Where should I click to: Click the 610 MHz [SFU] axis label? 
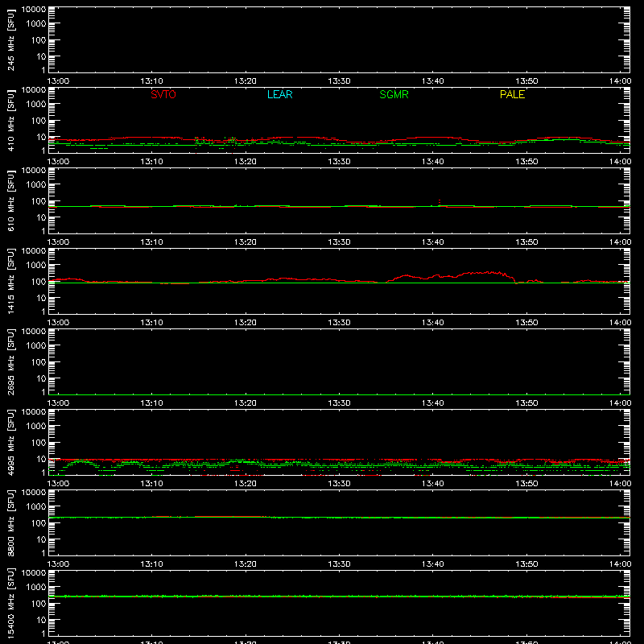[x=10, y=200]
